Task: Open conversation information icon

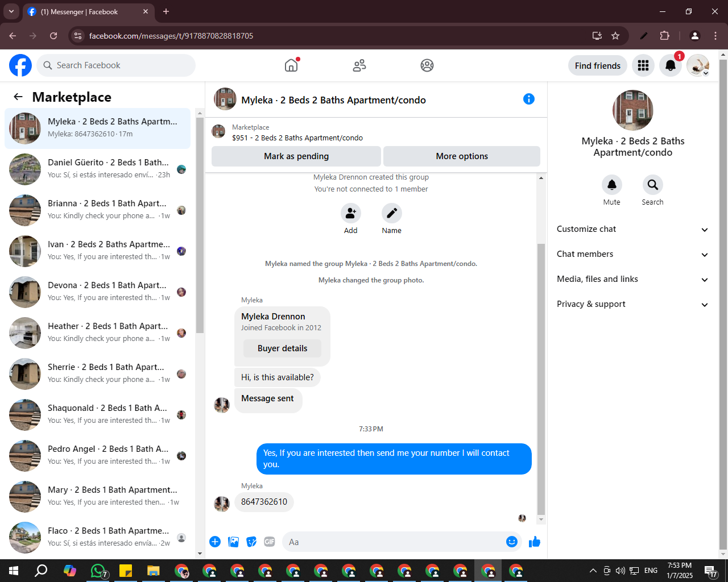Action: [529, 99]
